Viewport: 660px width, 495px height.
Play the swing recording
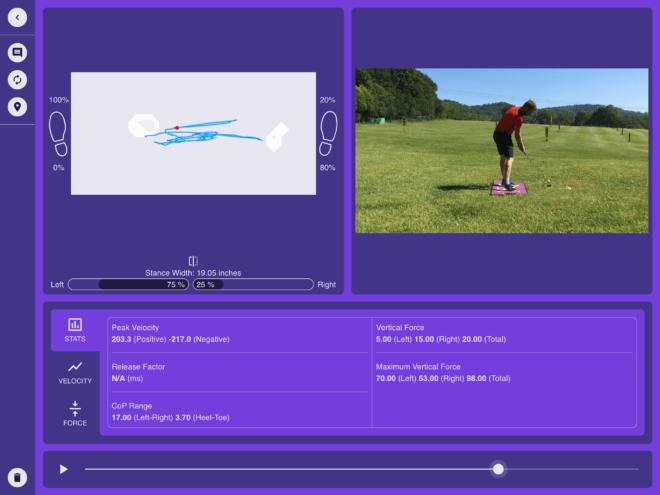(64, 469)
